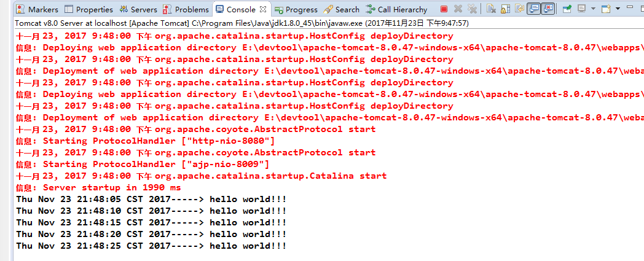Toggle show console when standard out changes
Image resolution: width=644 pixels, height=261 pixels.
(533, 9)
